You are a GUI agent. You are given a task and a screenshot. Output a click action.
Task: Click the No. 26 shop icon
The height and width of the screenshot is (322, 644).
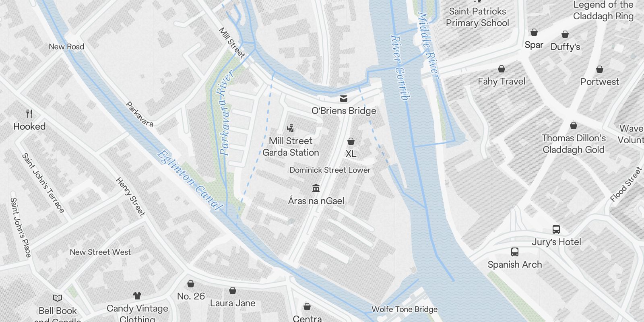click(191, 284)
